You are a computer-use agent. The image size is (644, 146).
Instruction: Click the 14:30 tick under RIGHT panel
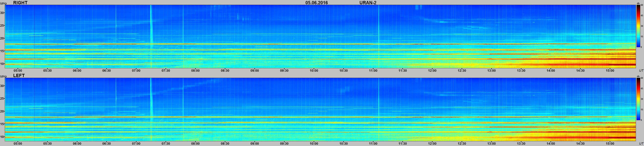pyautogui.click(x=580, y=71)
